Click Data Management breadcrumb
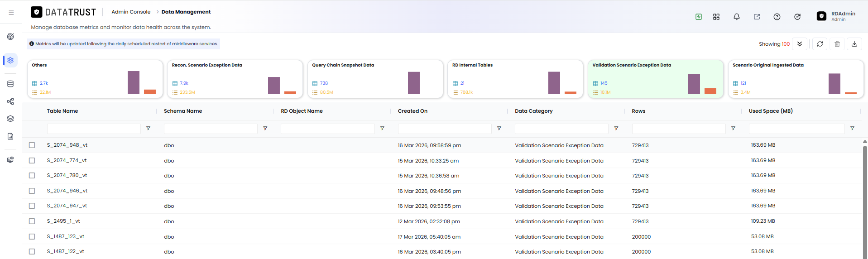Image resolution: width=868 pixels, height=259 pixels. click(186, 12)
